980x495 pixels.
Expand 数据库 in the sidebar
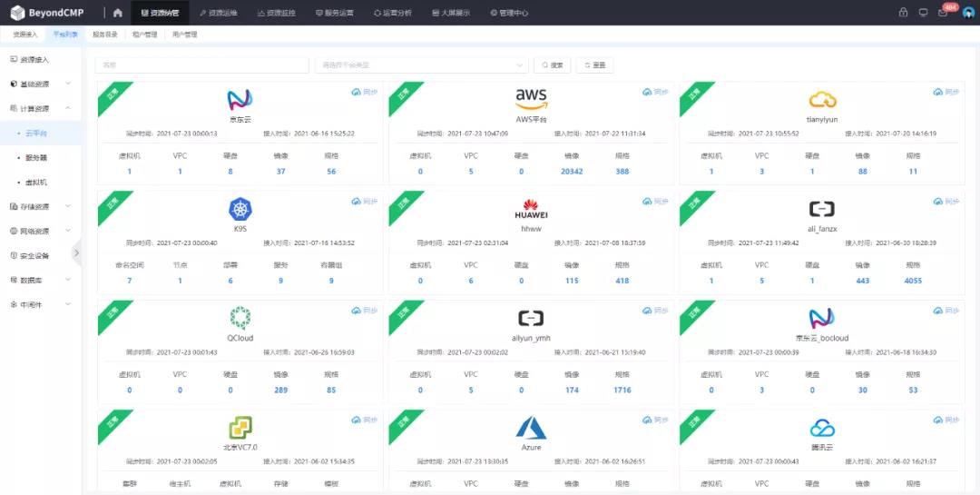click(40, 281)
